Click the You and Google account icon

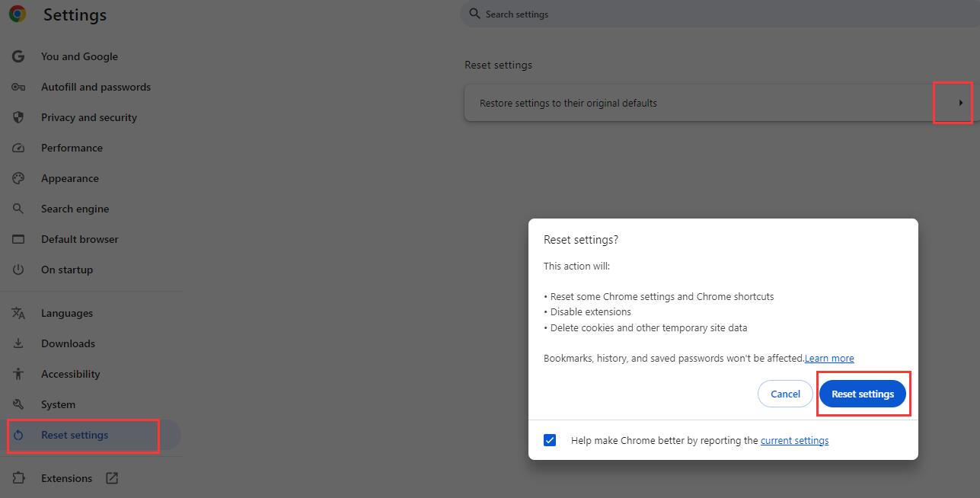pyautogui.click(x=18, y=56)
